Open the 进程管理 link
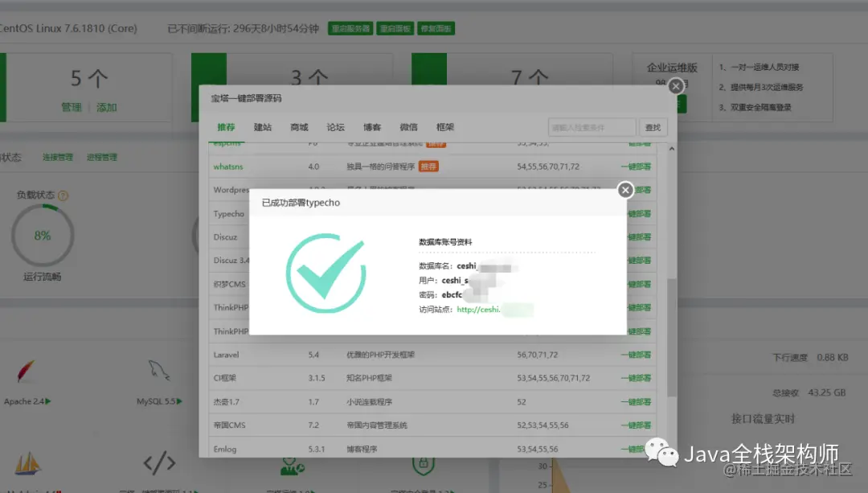The width and height of the screenshot is (868, 493). coord(102,158)
